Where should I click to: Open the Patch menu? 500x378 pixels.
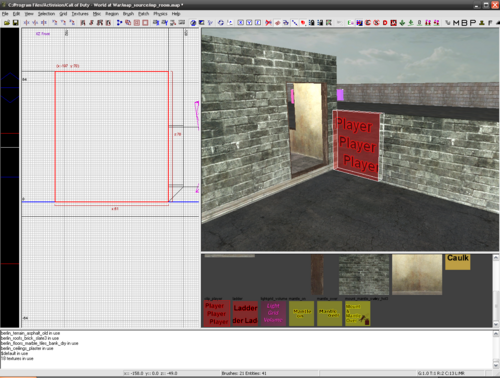click(x=144, y=14)
